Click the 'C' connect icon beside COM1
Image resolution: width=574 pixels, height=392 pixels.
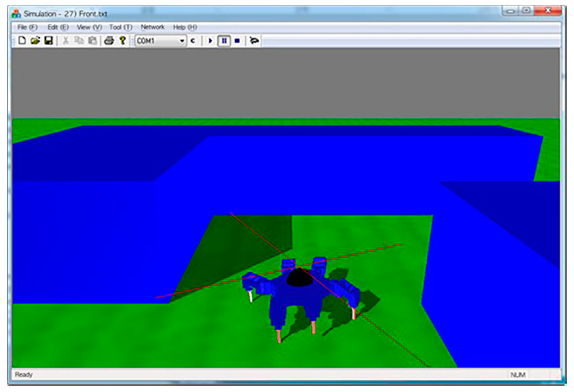click(x=193, y=40)
